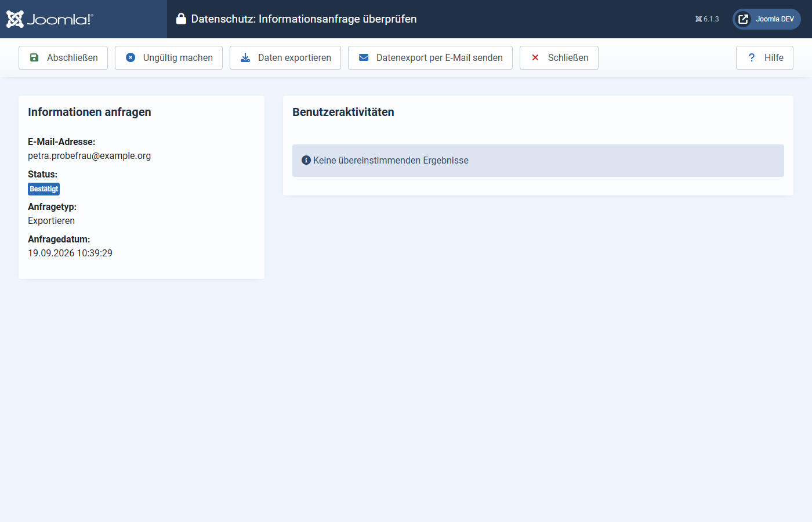Click the Benutzeraktivitäten heading
Viewport: 812px width, 522px height.
[x=343, y=112]
